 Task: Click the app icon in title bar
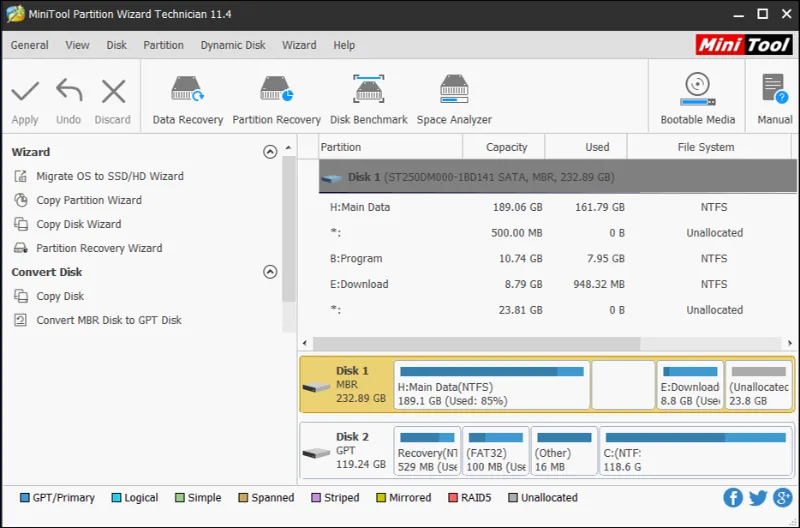(x=15, y=14)
